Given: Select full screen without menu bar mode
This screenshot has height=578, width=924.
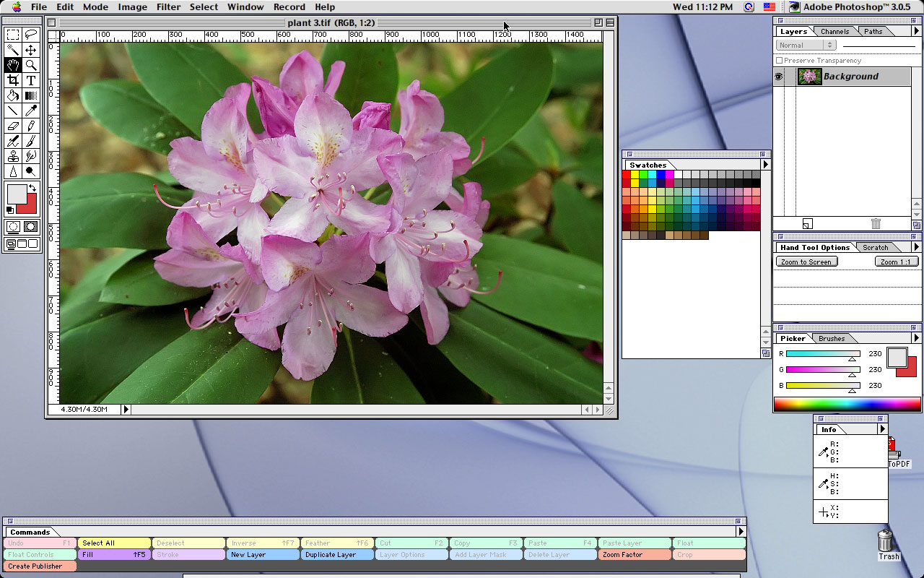Looking at the screenshot, I should (33, 244).
